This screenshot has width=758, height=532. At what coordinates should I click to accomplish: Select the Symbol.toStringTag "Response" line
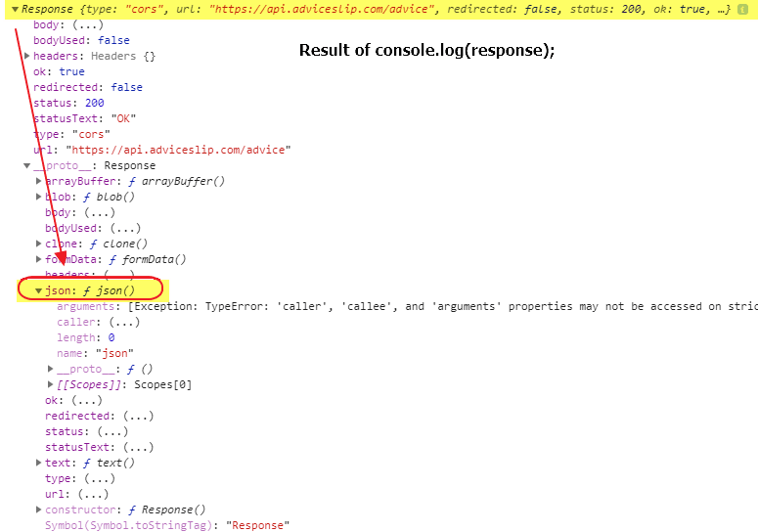point(167,526)
